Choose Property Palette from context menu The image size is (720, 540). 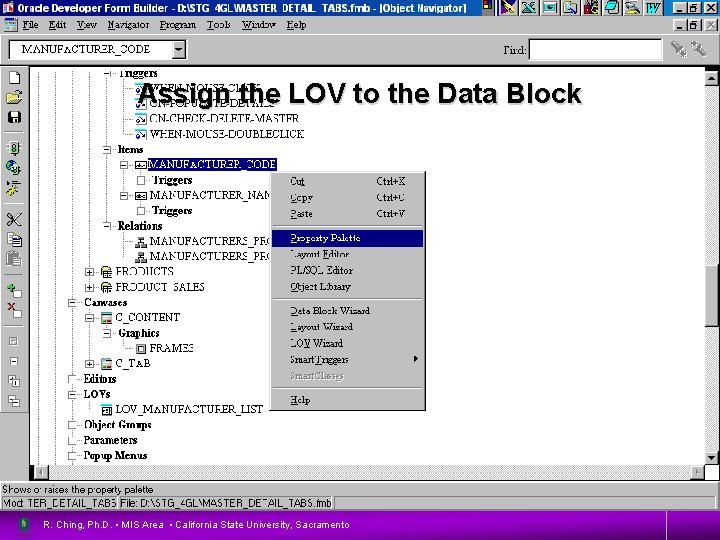348,238
